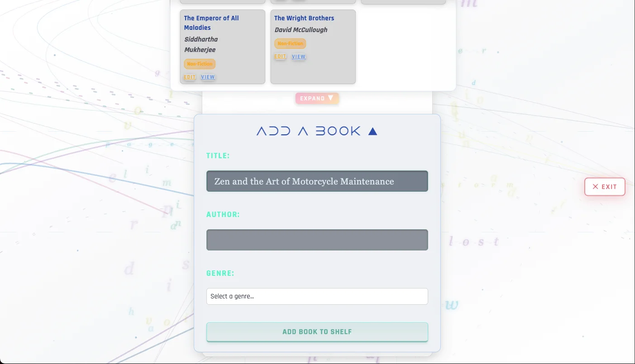This screenshot has height=364, width=635.
Task: Click the 'David McCullough' author name
Action: (301, 30)
